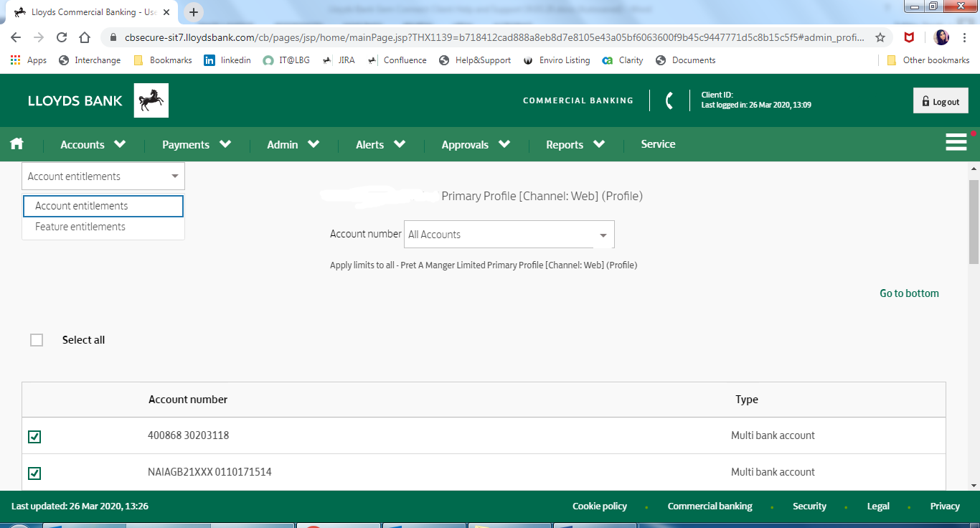Click the Lloyds black horse logo

[x=151, y=100]
